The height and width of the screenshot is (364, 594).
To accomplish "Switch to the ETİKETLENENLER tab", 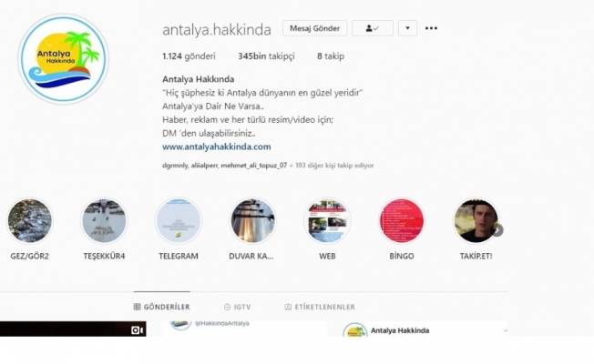I will (x=320, y=307).
